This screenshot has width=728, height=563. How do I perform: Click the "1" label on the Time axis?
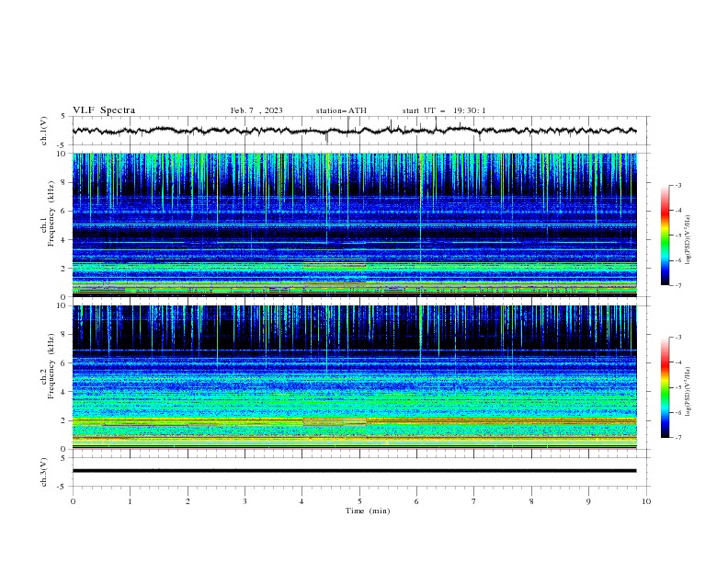[130, 501]
